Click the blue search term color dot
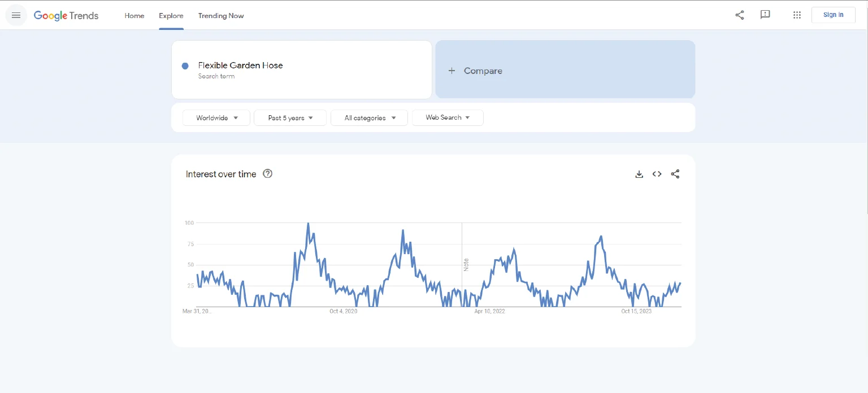This screenshot has width=868, height=393. coord(185,66)
